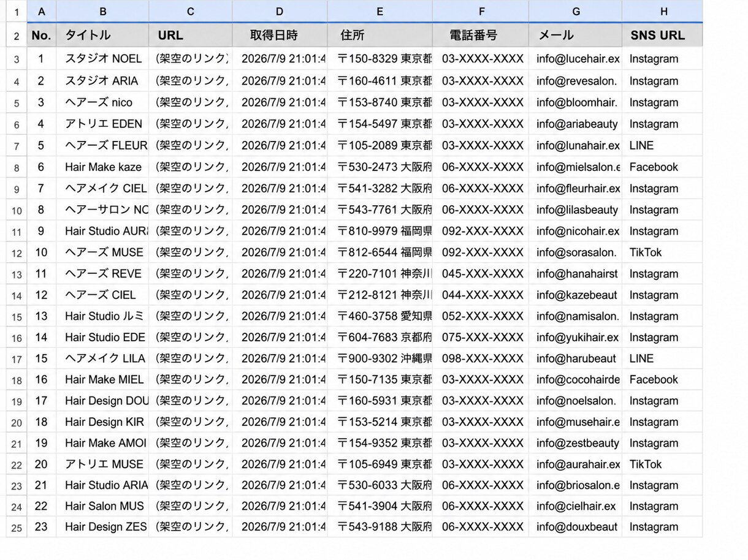
Task: Click the '住所' header cell
Action: [380, 36]
